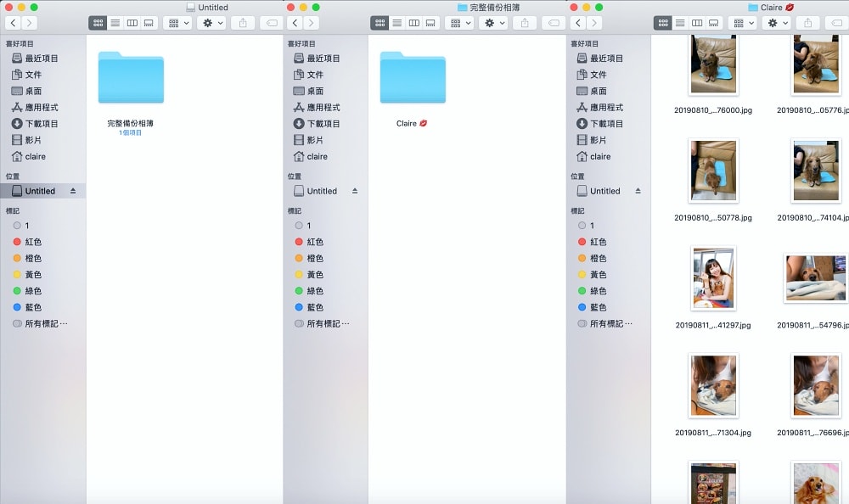The height and width of the screenshot is (504, 849).
Task: Select the 紅色 tag in the left window sidebar
Action: 33,242
